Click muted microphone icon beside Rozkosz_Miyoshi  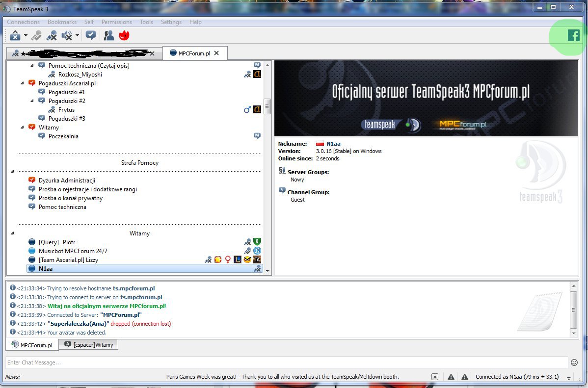(247, 74)
